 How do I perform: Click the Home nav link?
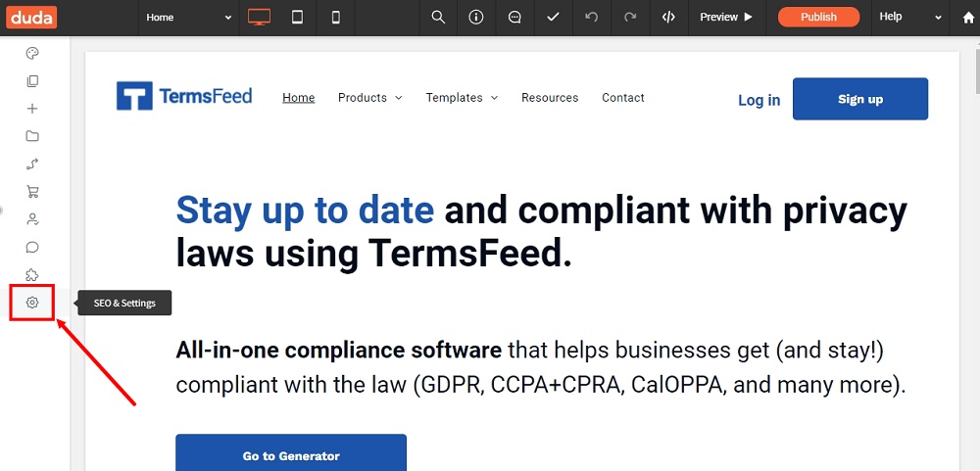[x=299, y=98]
